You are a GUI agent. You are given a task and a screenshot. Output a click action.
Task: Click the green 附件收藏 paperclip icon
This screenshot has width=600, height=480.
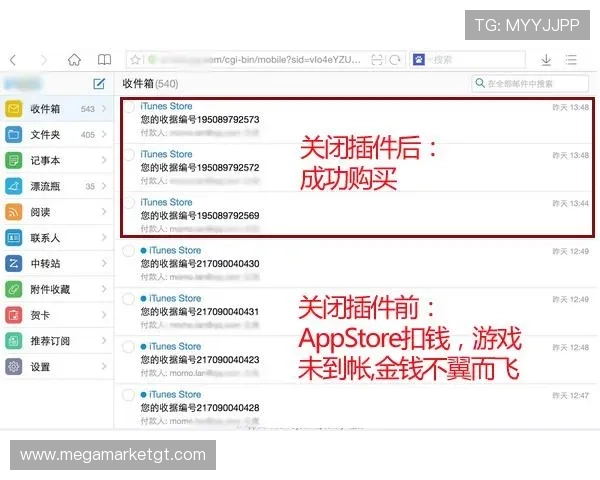[x=14, y=289]
